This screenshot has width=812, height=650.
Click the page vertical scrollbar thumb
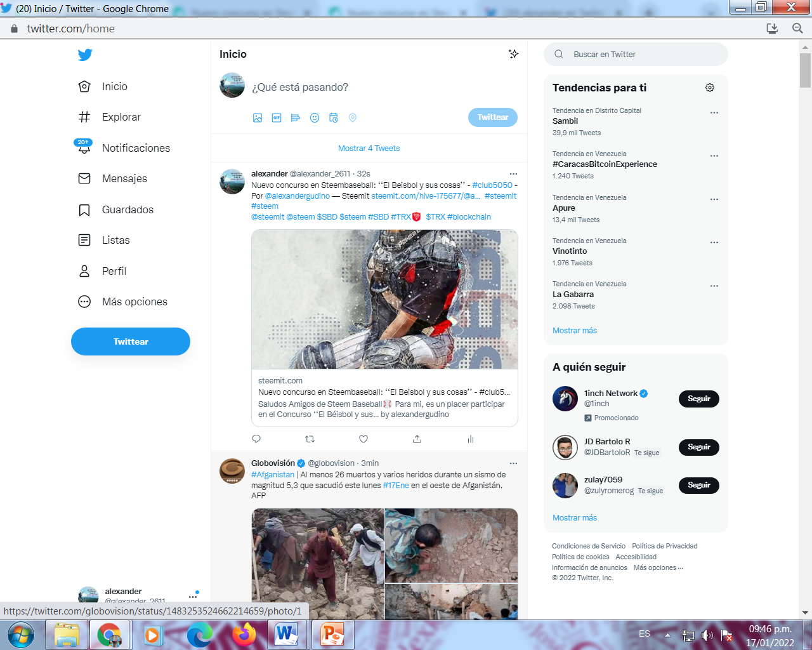click(x=805, y=70)
